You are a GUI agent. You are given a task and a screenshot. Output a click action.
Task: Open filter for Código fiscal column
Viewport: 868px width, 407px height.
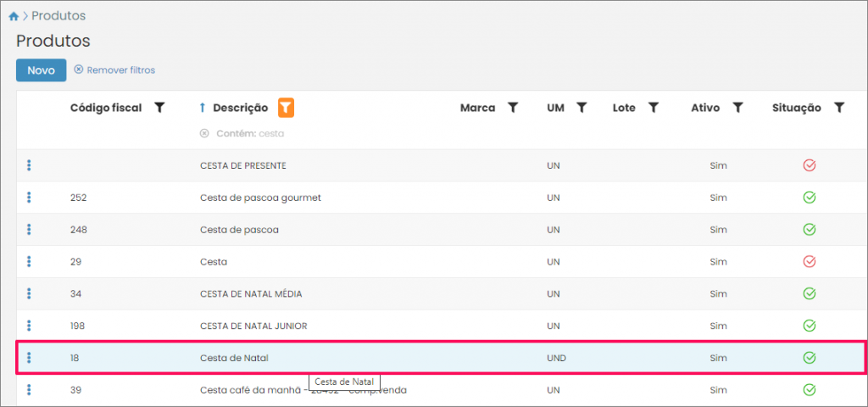pos(159,108)
